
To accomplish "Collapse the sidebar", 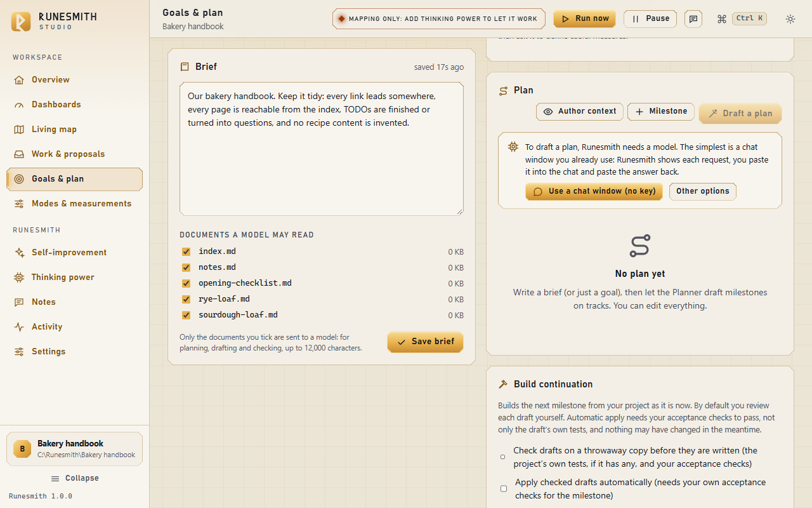I will tap(74, 478).
